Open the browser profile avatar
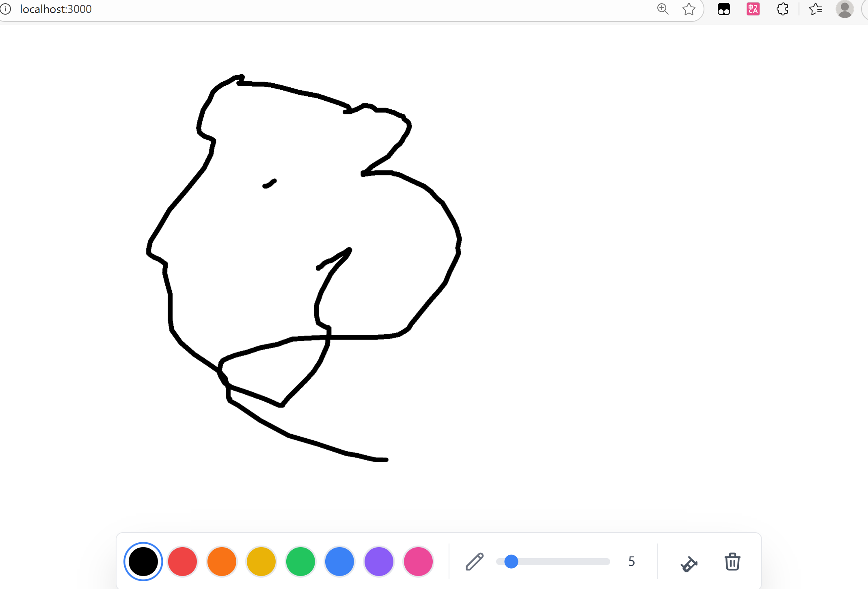The height and width of the screenshot is (589, 868). (x=845, y=9)
